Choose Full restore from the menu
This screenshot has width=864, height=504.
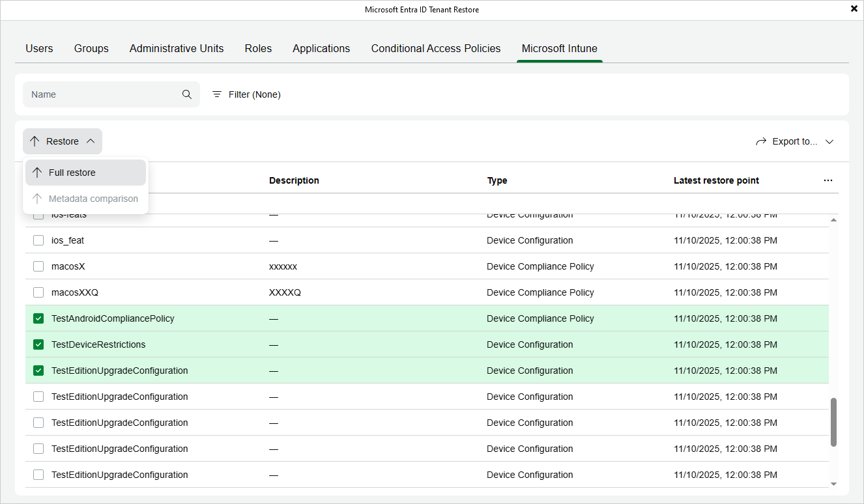pyautogui.click(x=72, y=173)
